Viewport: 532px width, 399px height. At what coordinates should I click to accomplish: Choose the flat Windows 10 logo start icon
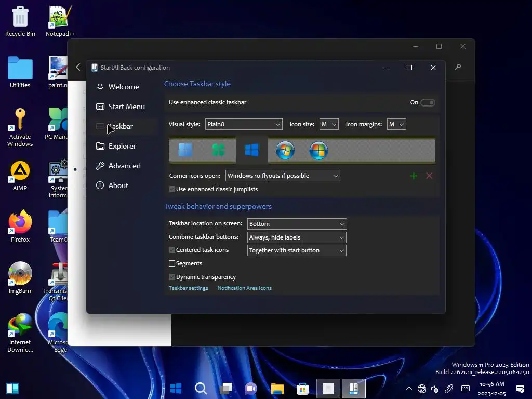click(252, 150)
